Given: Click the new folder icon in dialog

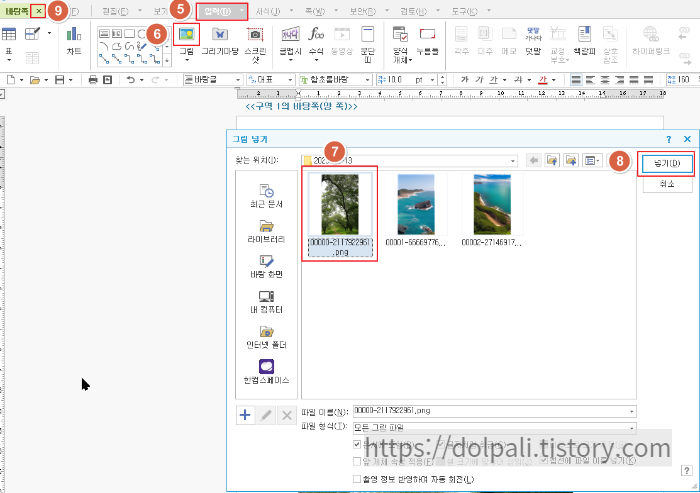Looking at the screenshot, I should point(571,160).
